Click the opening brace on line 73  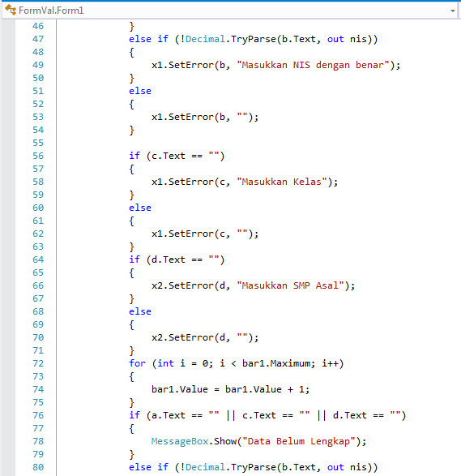tap(131, 377)
